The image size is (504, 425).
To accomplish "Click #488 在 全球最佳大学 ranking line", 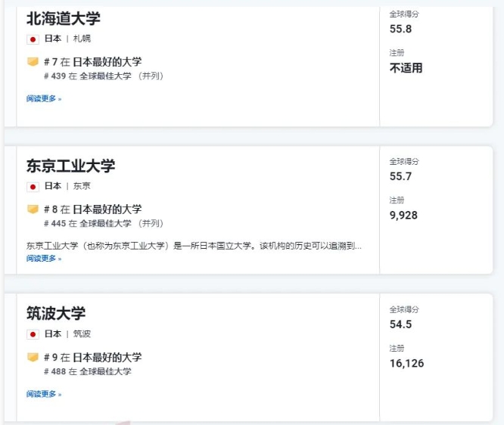I will click(x=88, y=371).
